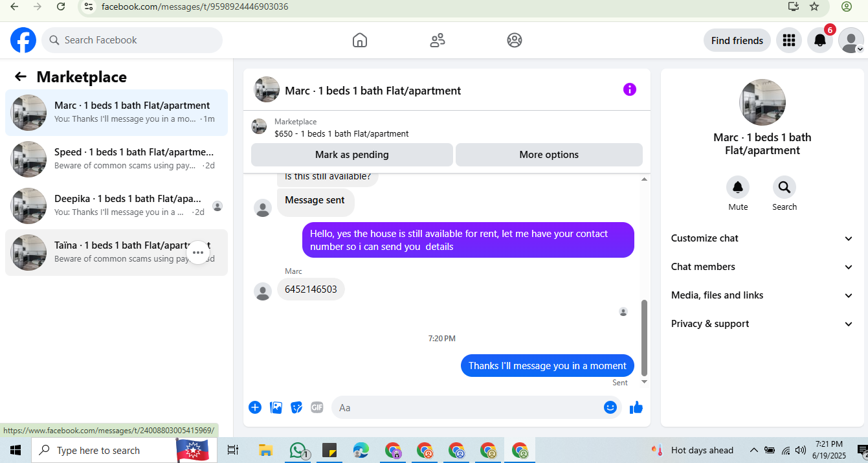The width and height of the screenshot is (868, 463).
Task: Click the chat scroll-up arrow
Action: coord(643,179)
